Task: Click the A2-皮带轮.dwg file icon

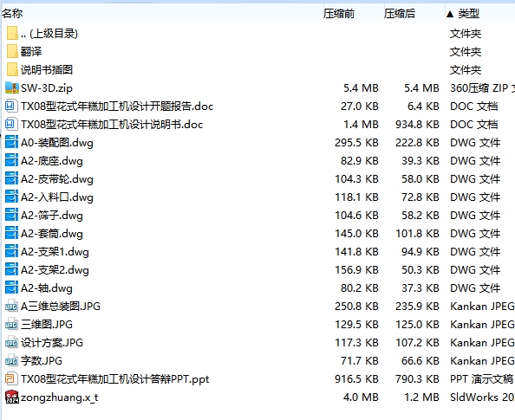Action: click(x=11, y=179)
